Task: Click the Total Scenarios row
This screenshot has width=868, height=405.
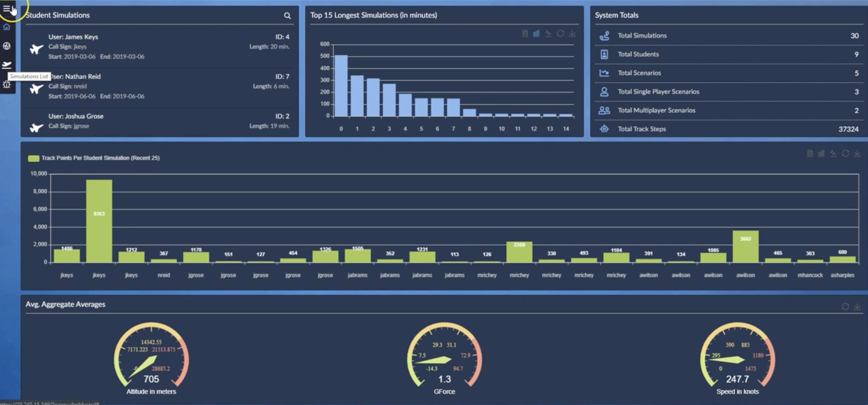Action: point(729,73)
